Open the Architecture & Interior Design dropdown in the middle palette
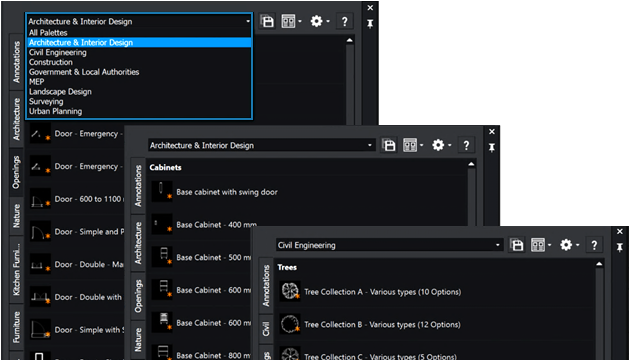 (x=261, y=145)
